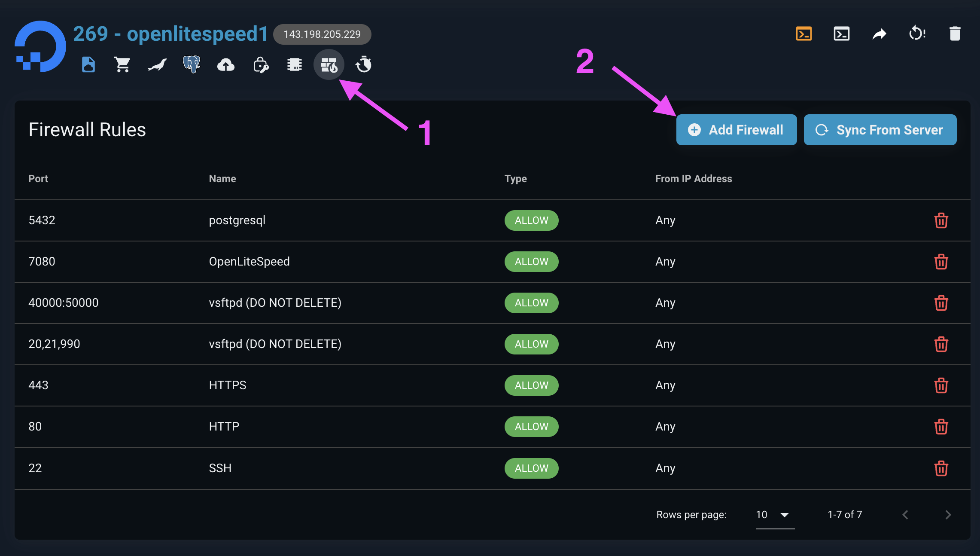Open the PostgreSQL database management icon

191,64
